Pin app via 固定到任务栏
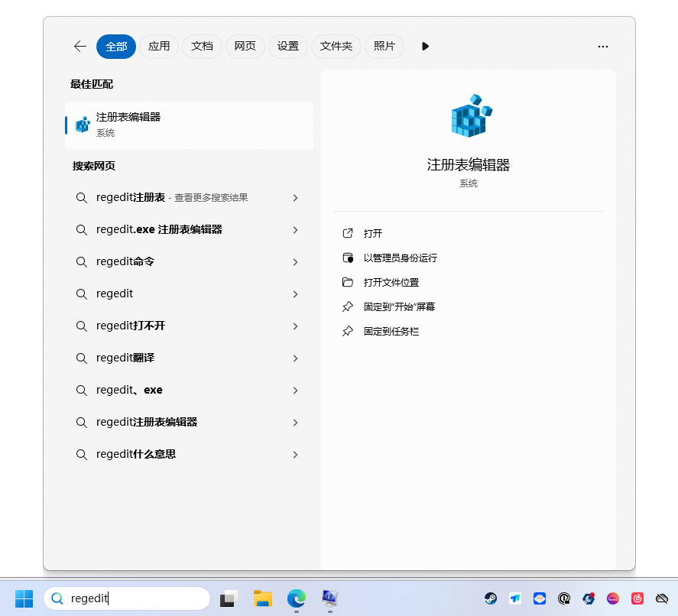678x616 pixels. (x=391, y=332)
